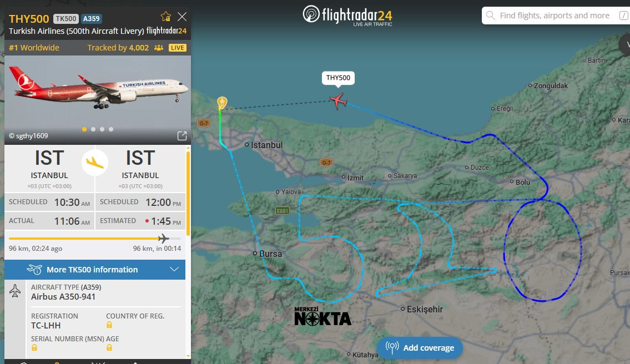Select the first photo carousel dot
The image size is (630, 364).
(x=84, y=129)
